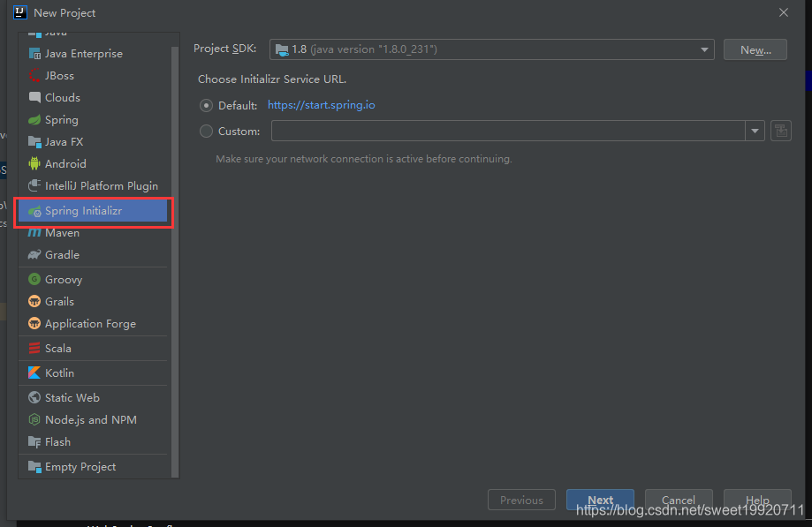Screen dimensions: 812x527
Task: Click the Java FX folder icon
Action: tap(34, 142)
